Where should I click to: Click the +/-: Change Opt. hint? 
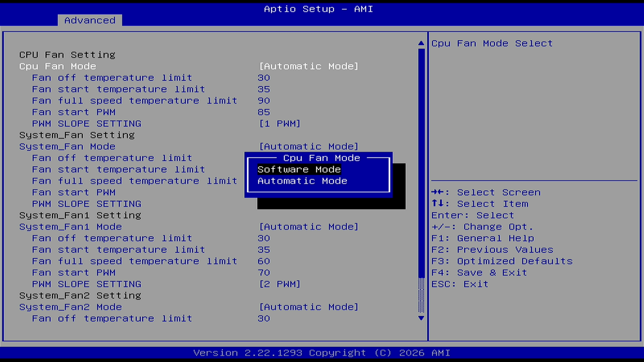click(x=482, y=227)
